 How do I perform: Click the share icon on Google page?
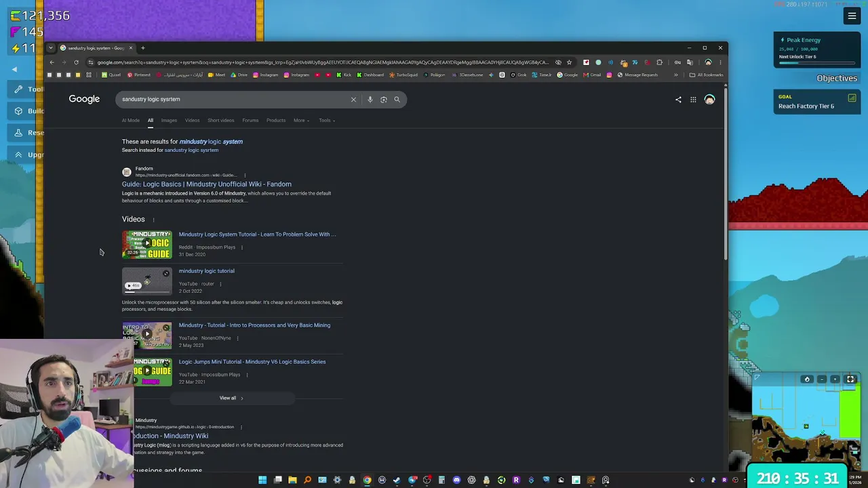pyautogui.click(x=678, y=100)
